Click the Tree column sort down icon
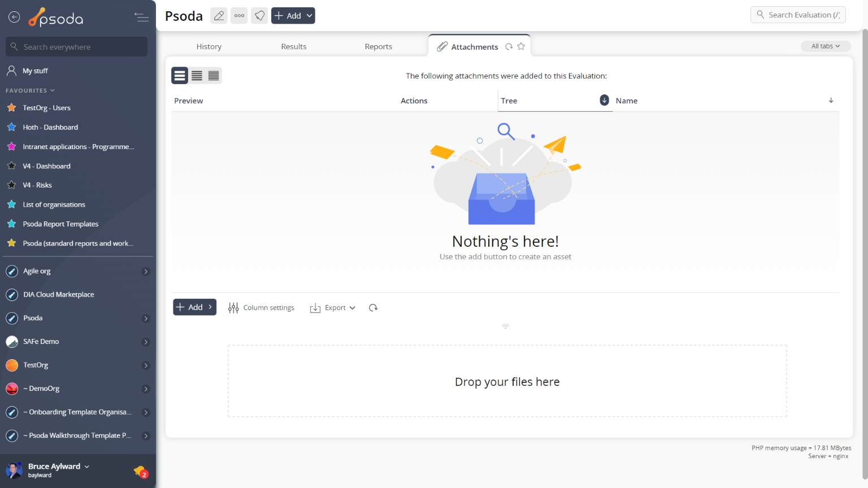Image resolution: width=868 pixels, height=488 pixels. 604,100
